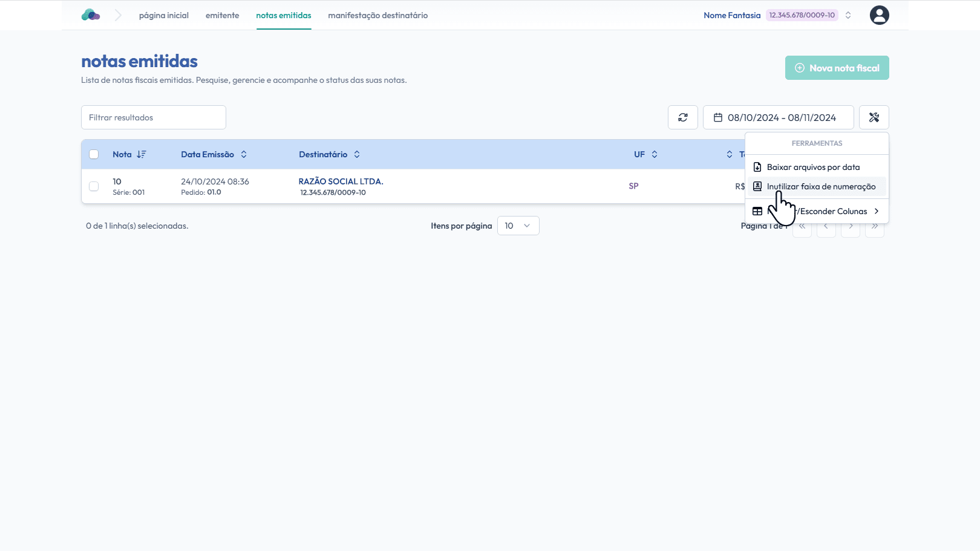Sort by Destinatário column arrows
Screen dimensions: 980x551
pos(357,154)
